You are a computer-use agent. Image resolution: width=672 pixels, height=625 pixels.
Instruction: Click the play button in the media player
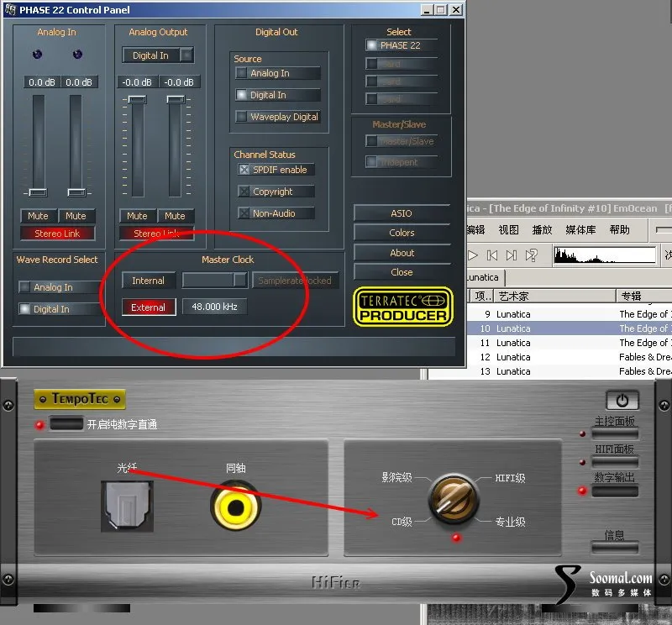coord(472,255)
